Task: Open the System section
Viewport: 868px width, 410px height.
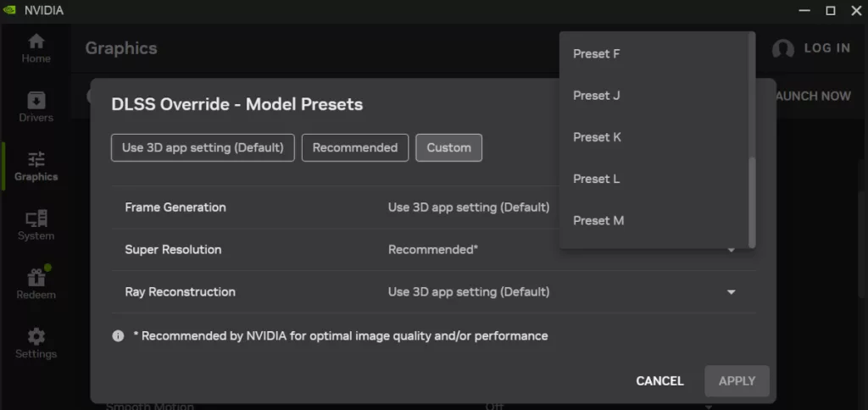Action: pyautogui.click(x=36, y=225)
